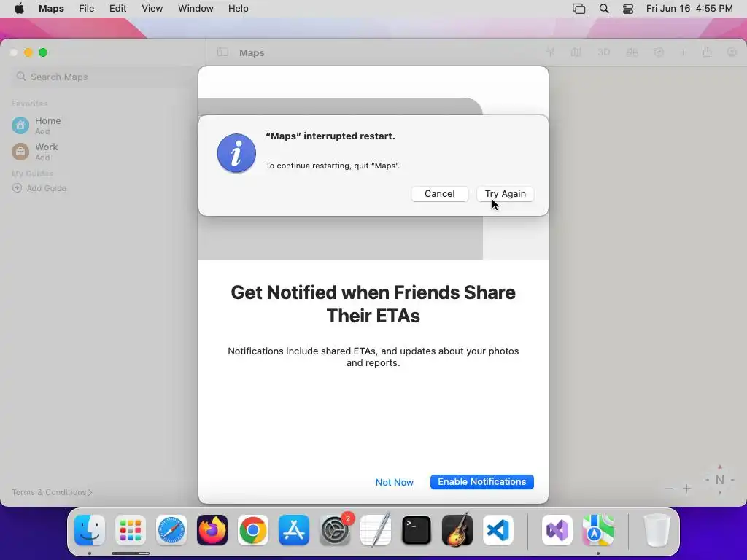
Task: Open the Apple menu
Action: click(x=19, y=9)
